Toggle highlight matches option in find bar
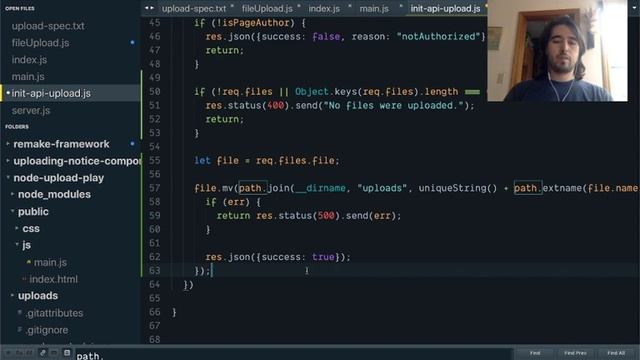640x360 pixels. (x=67, y=353)
